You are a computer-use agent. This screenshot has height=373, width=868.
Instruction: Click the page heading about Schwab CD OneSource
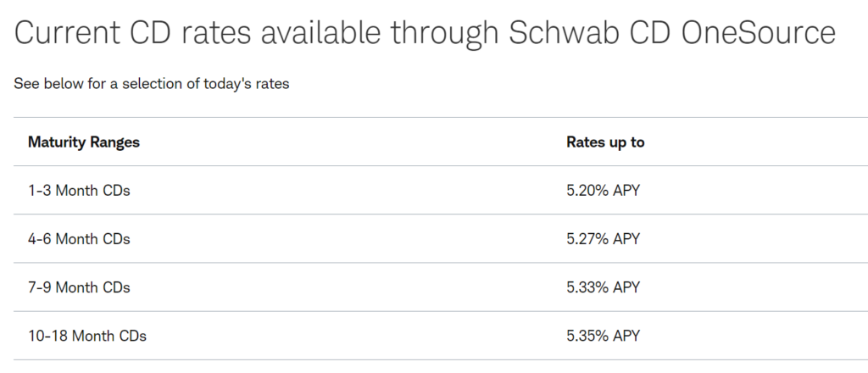point(425,33)
